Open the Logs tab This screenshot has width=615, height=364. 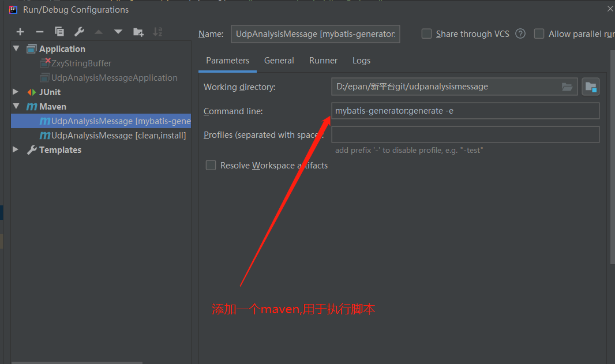pos(361,61)
